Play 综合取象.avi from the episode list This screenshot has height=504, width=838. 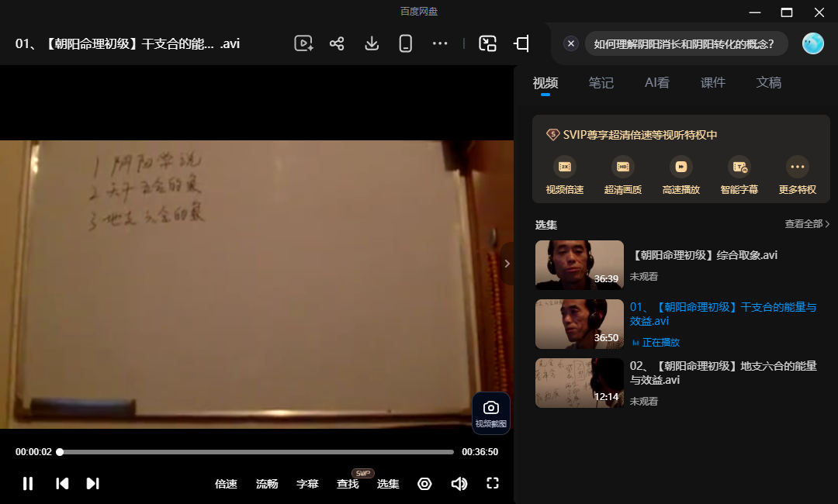pos(703,255)
